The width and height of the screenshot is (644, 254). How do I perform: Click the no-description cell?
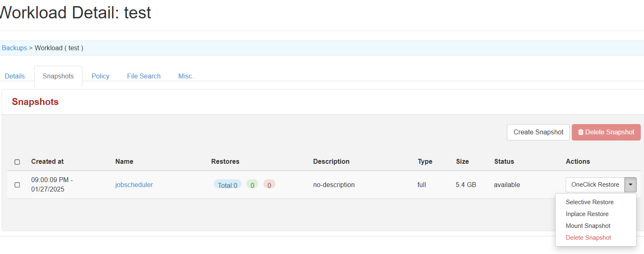click(x=334, y=185)
